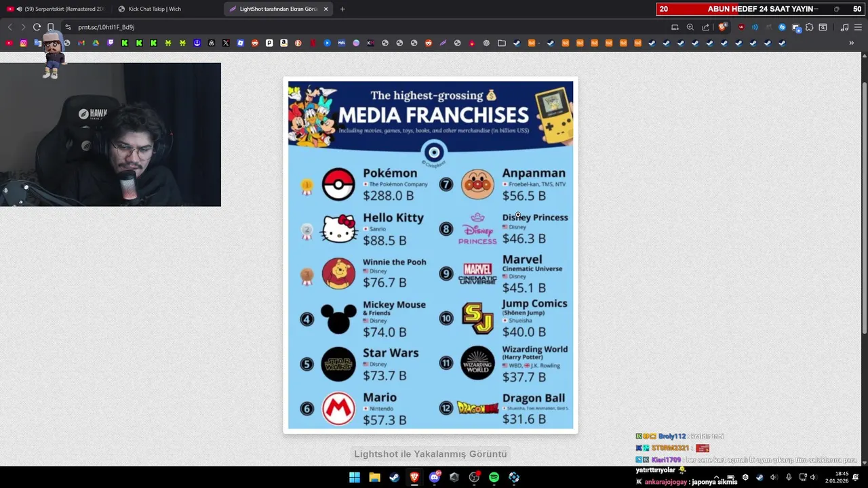
Task: Open Spotify from taskbar
Action: pyautogui.click(x=494, y=477)
